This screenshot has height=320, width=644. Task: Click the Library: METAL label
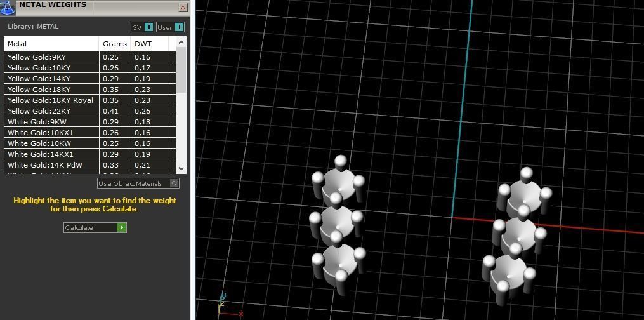click(33, 26)
